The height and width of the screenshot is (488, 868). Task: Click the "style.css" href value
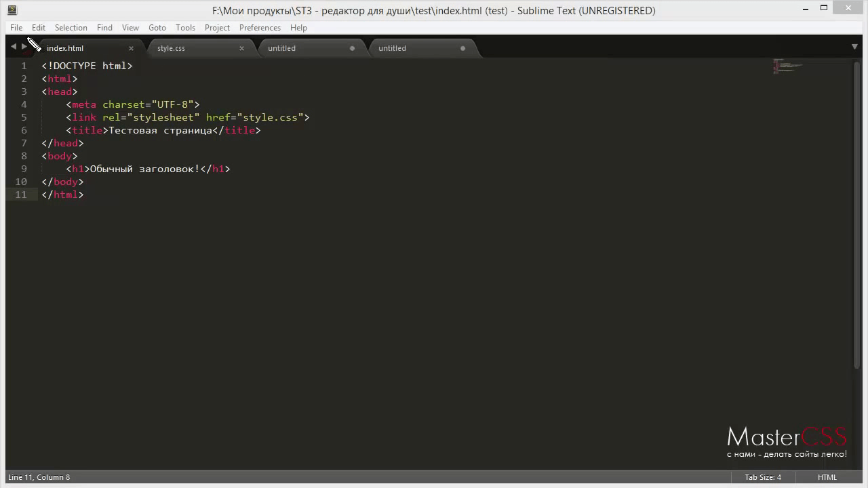coord(270,117)
